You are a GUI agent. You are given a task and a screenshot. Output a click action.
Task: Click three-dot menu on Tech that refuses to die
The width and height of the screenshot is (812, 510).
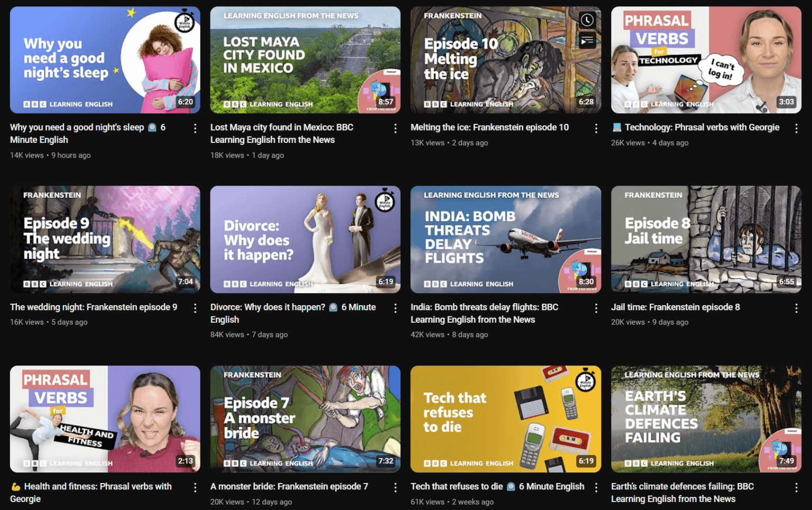coord(596,487)
